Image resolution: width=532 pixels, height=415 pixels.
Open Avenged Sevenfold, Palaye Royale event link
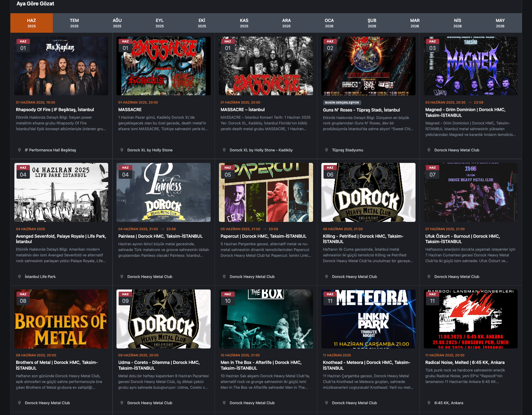[61, 239]
